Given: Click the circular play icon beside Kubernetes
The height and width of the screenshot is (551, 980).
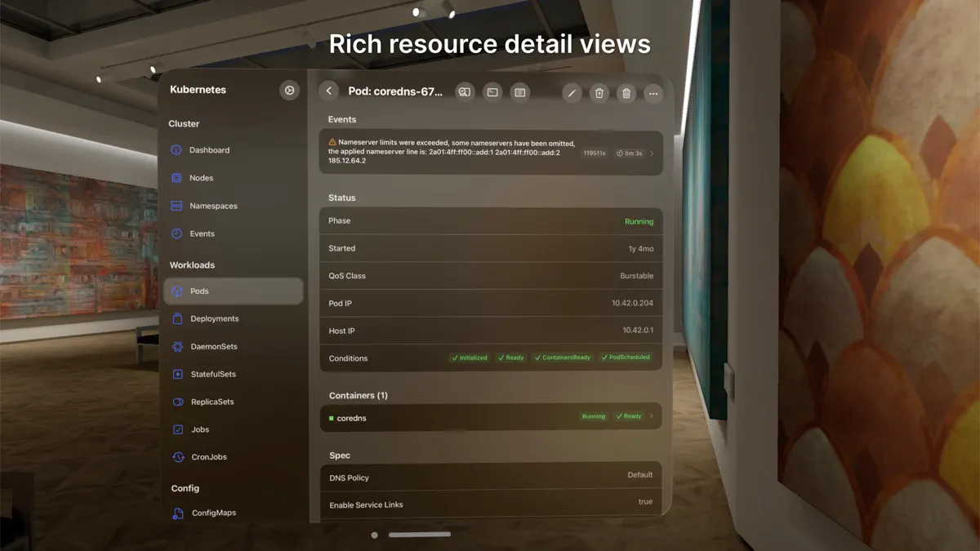Looking at the screenshot, I should (289, 90).
